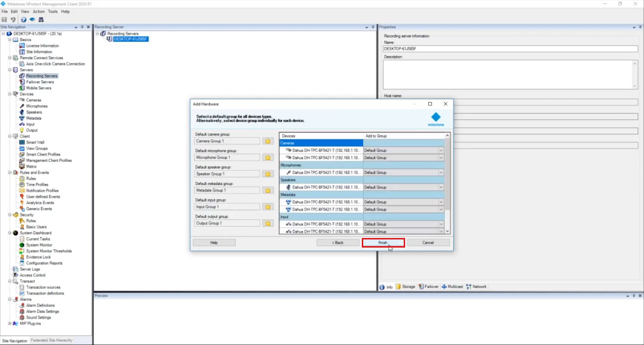Viewport: 644px width, 345px height.
Task: Switch to the Federated Site Hierarchy tab
Action: pyautogui.click(x=51, y=340)
